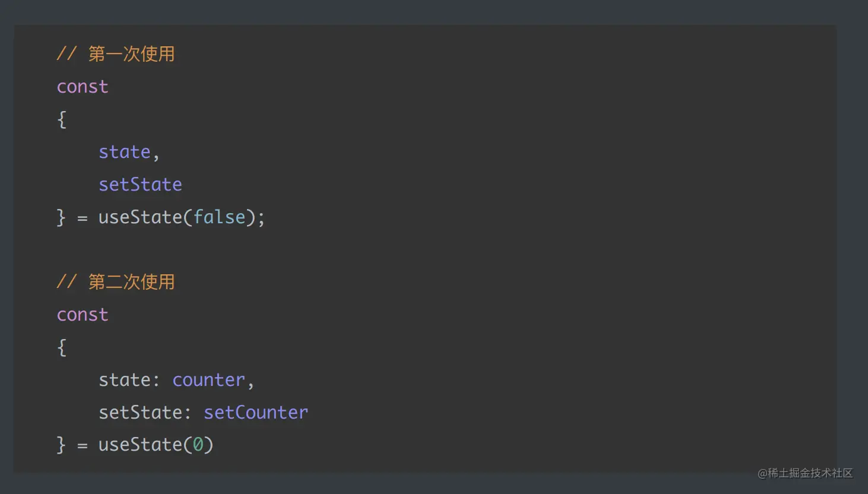Viewport: 868px width, 494px height.
Task: Click useState in the useState(0) call
Action: point(140,445)
